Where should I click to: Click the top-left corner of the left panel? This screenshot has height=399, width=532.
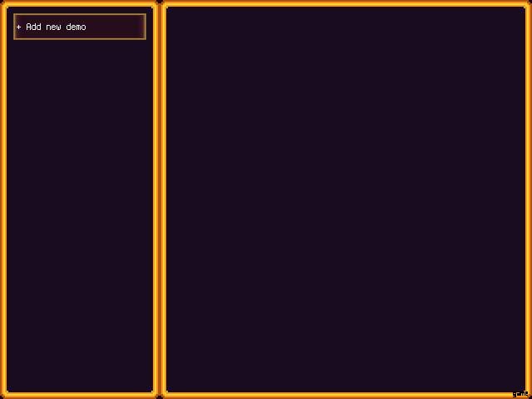coord(4,4)
